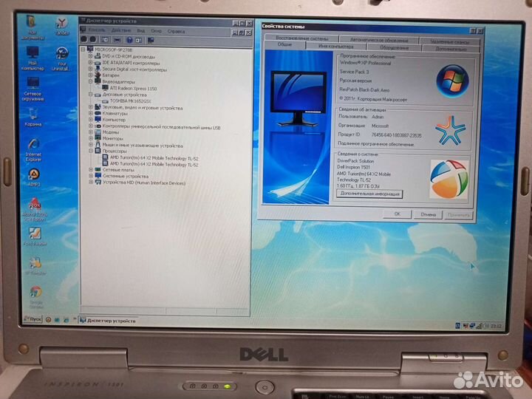
Task: Click the system tray clock 23:12
Action: click(496, 326)
